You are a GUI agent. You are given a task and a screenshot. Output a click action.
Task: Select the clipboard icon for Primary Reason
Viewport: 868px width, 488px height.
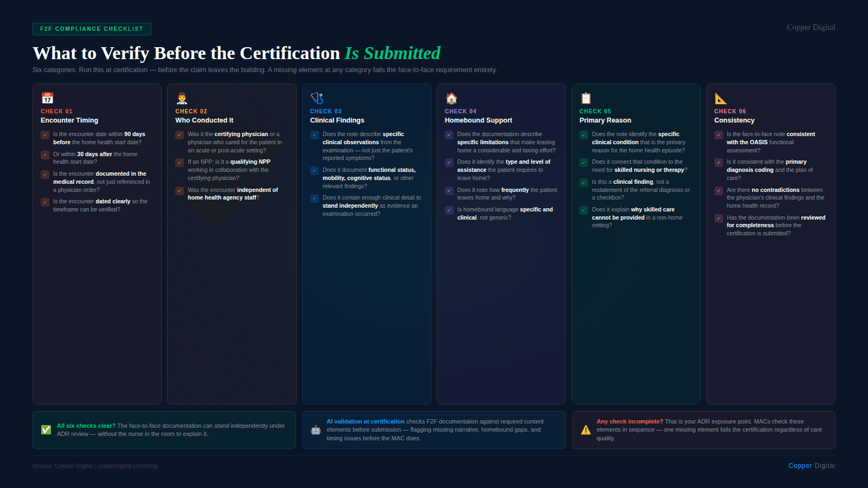[585, 98]
